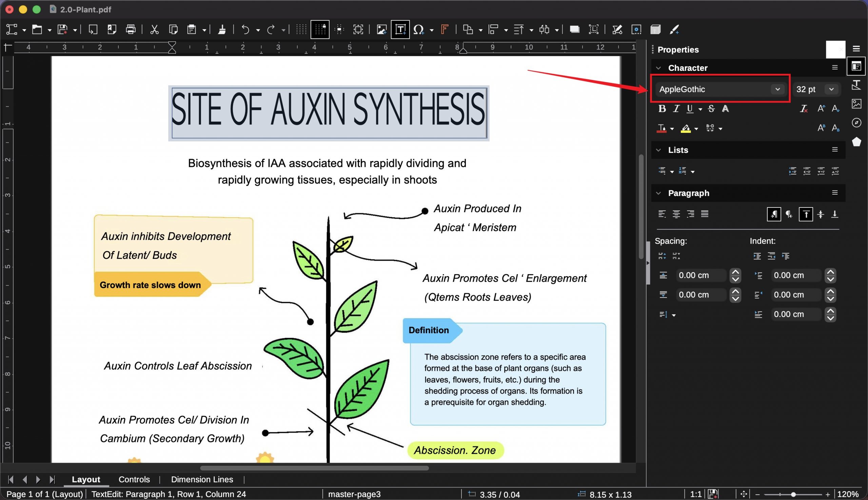Open the Special Character omega icon

click(x=418, y=29)
